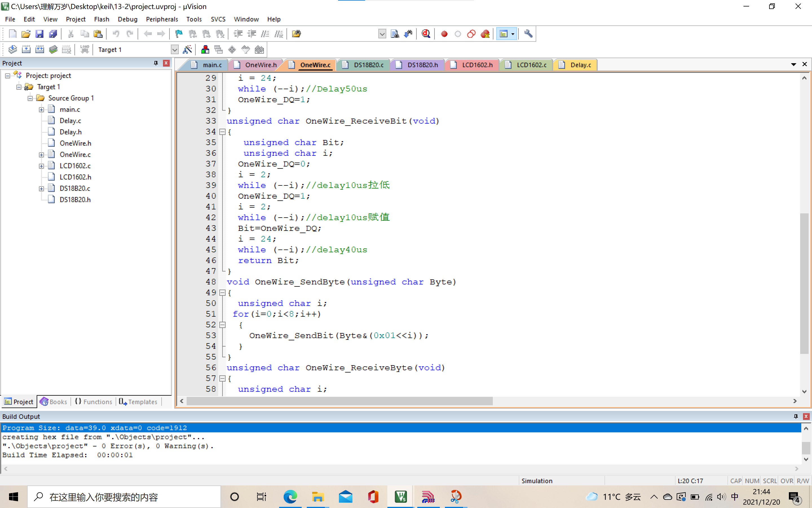The image size is (812, 508).
Task: Collapse the fold marker at line 49
Action: [x=222, y=293]
